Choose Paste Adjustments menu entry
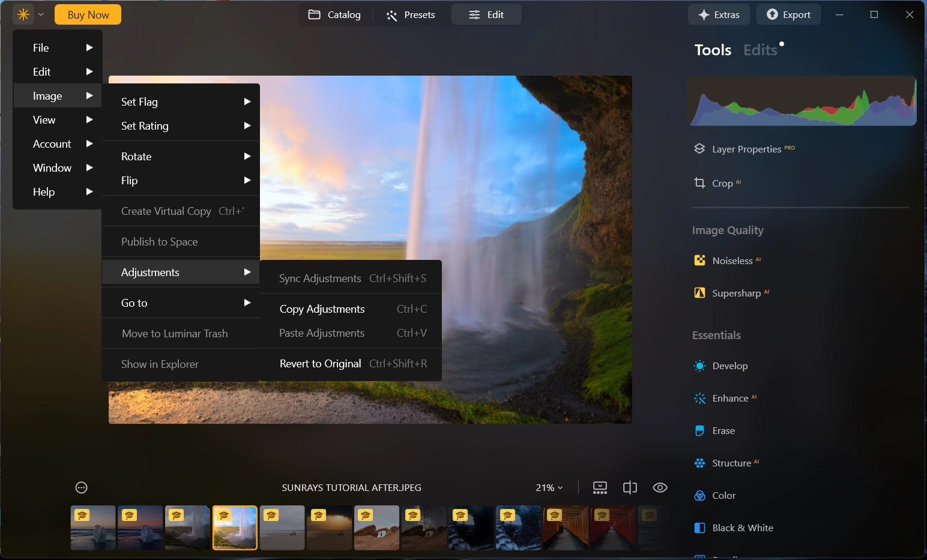Screen dimensions: 927x560 pyautogui.click(x=351, y=333)
